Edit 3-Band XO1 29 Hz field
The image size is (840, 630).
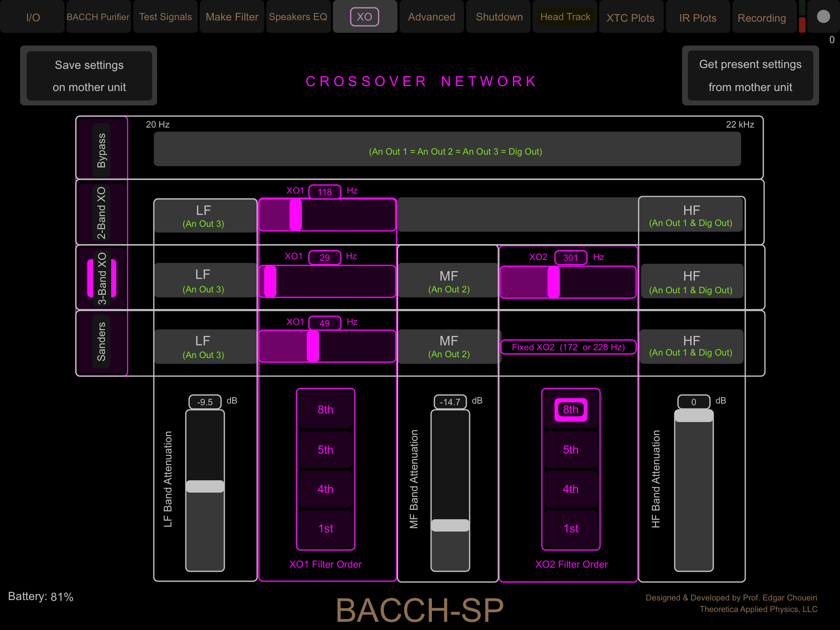tap(324, 257)
